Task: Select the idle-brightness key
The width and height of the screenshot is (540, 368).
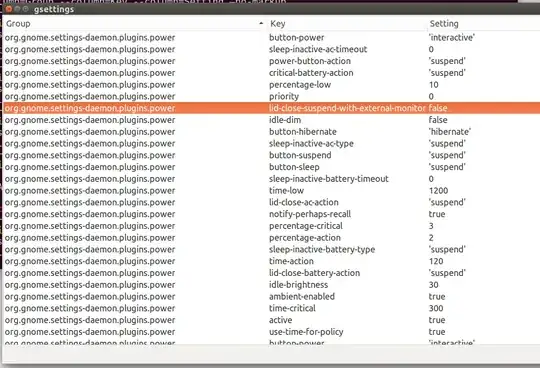Action: [x=298, y=285]
